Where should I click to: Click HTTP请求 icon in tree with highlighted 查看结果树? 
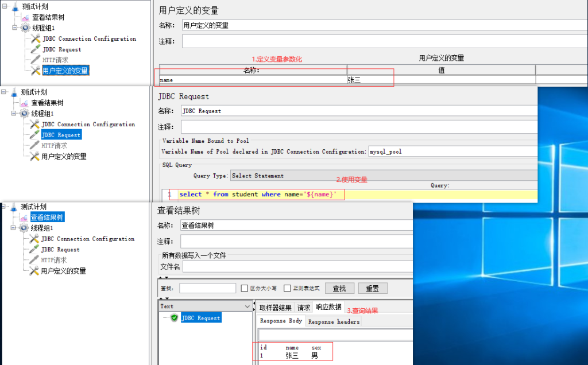[34, 260]
